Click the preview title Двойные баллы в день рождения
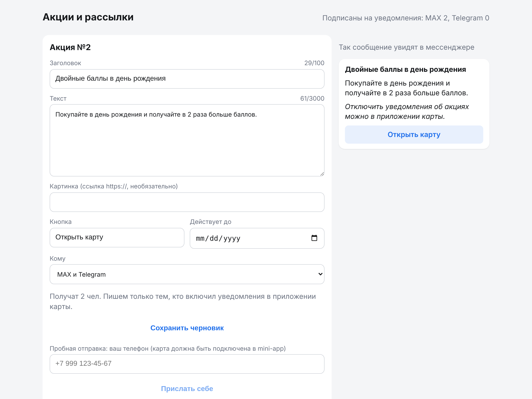532x399 pixels. pyautogui.click(x=405, y=70)
